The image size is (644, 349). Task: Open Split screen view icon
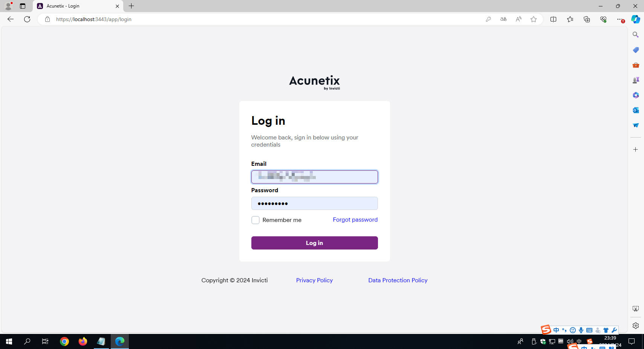point(553,19)
